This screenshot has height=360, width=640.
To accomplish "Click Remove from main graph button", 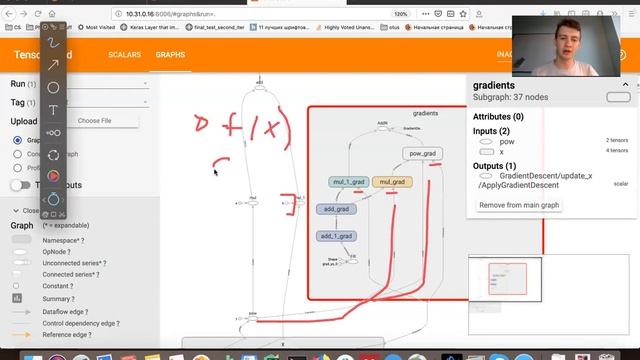I will (x=519, y=205).
